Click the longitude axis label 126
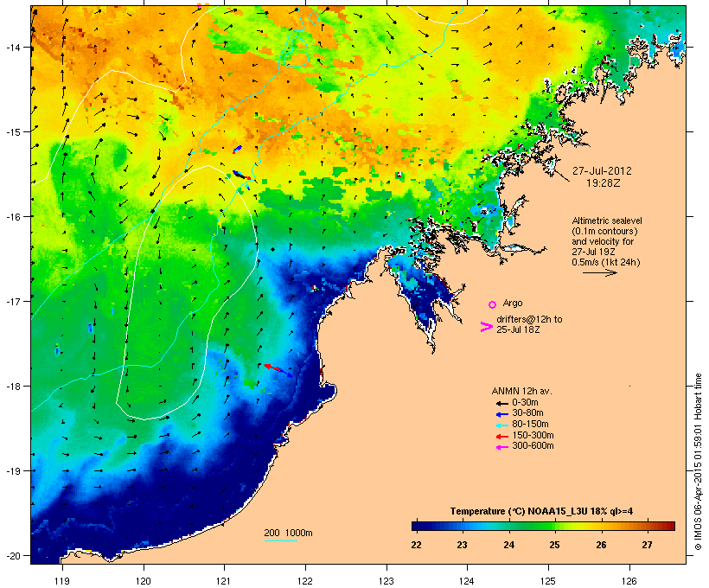Viewport: 709px width, 588px height. tap(629, 581)
